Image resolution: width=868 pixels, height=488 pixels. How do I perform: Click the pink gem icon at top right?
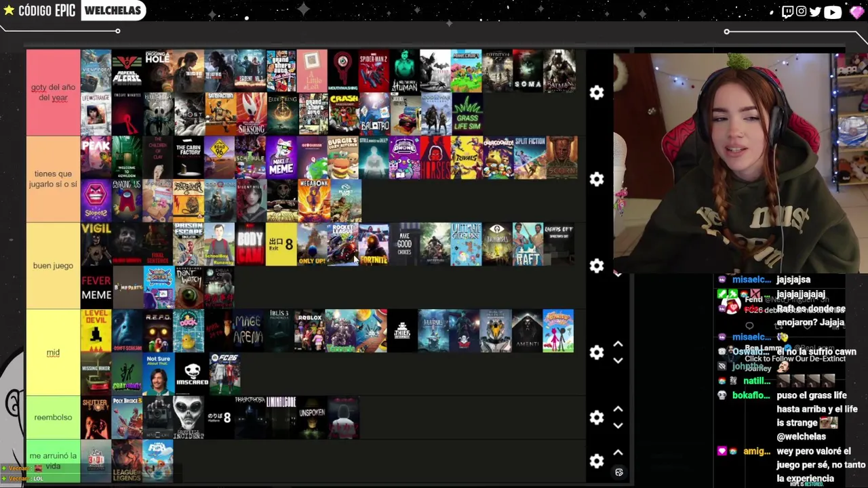pos(856,12)
